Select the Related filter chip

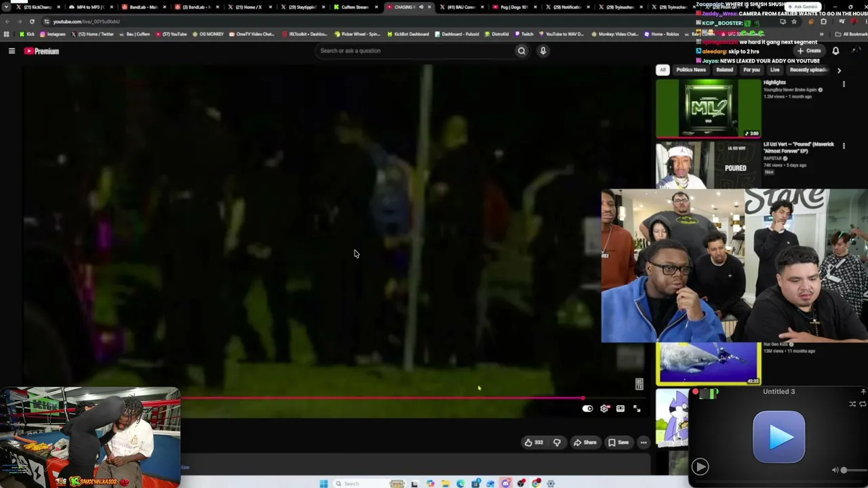[724, 70]
